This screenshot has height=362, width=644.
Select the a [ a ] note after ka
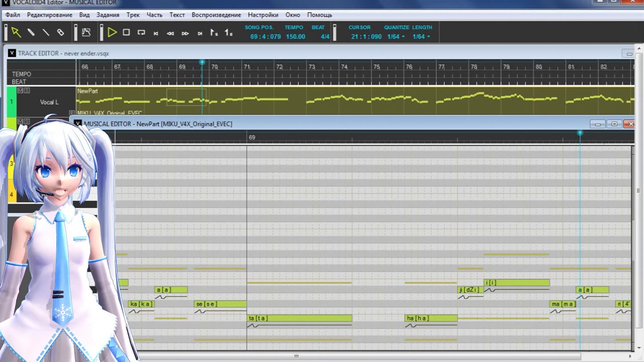tap(171, 290)
